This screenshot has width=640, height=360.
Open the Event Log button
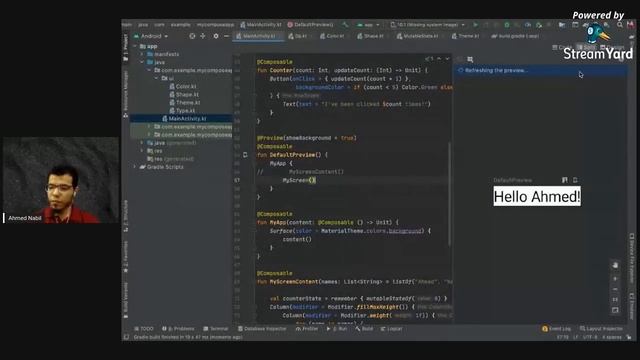coord(556,329)
